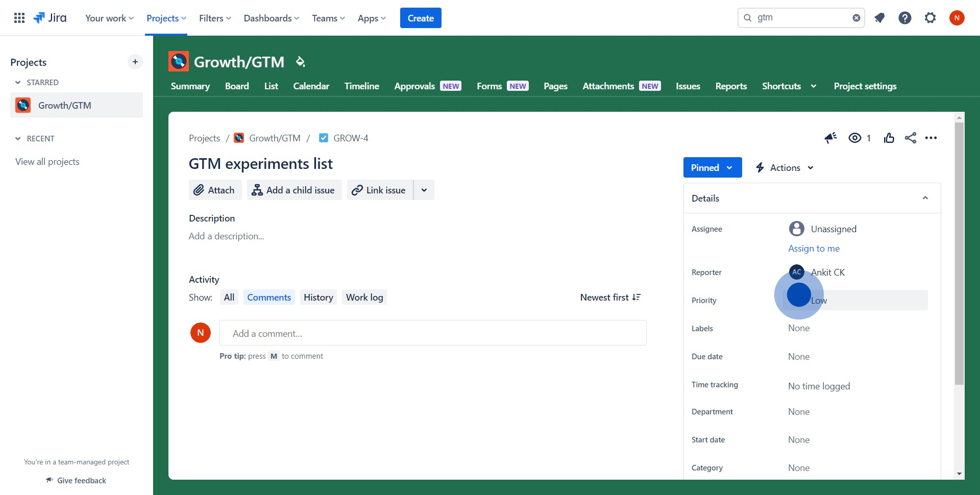Click the gtm search box
980x495 pixels.
801,18
